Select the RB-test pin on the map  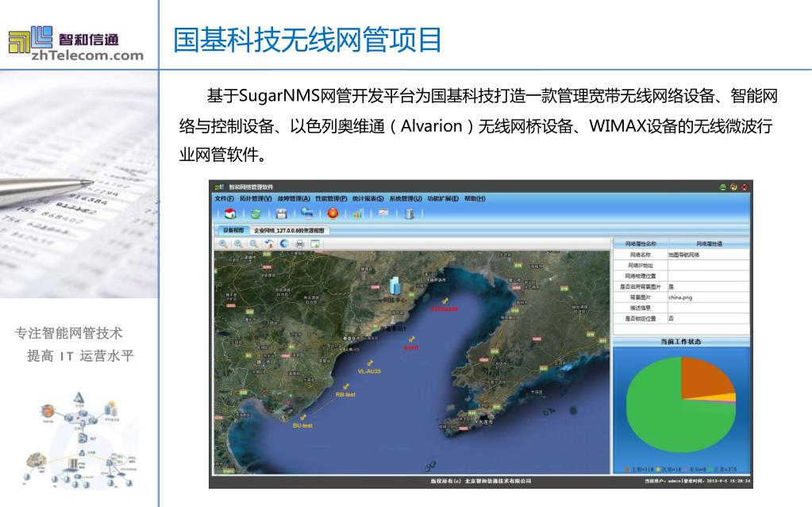[346, 387]
